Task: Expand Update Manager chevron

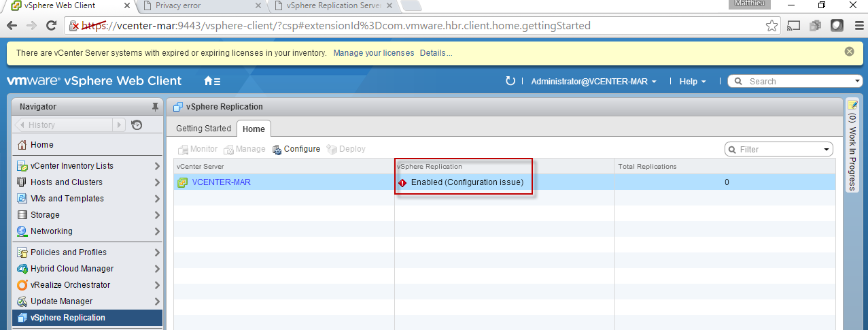Action: [x=157, y=301]
